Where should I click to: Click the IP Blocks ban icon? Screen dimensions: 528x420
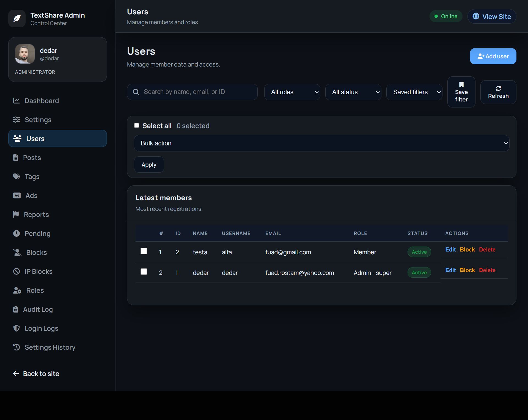16,271
